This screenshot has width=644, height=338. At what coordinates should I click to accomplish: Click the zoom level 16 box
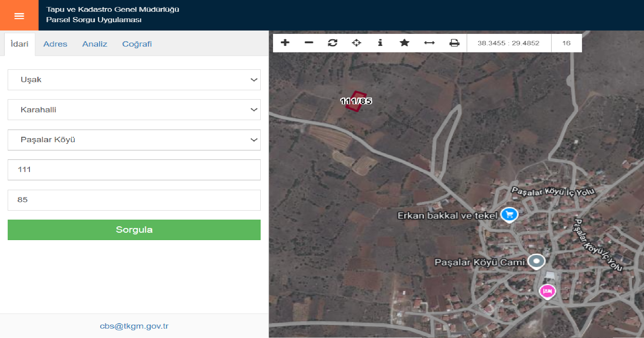(x=567, y=43)
